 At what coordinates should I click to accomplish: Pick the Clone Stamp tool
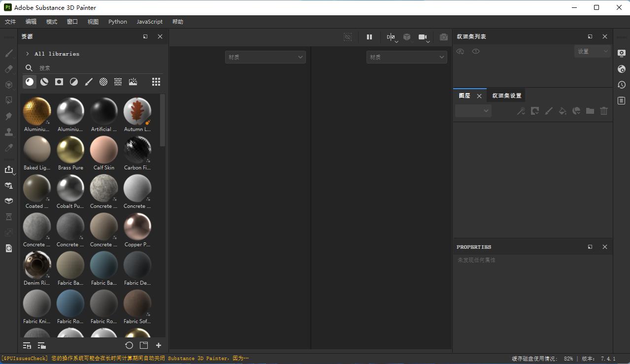(9, 132)
